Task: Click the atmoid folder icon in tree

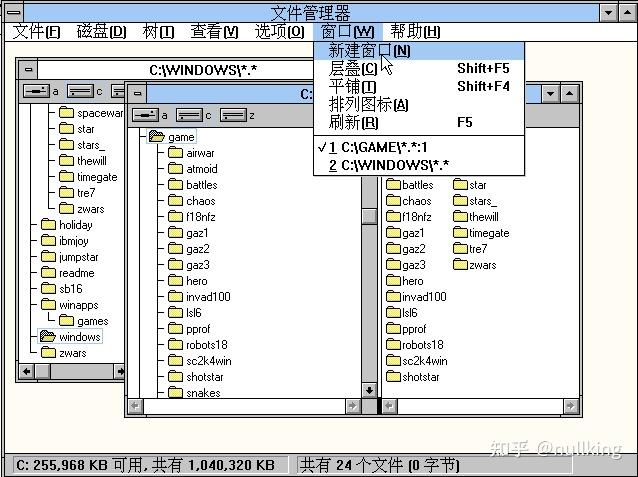Action: 175,168
